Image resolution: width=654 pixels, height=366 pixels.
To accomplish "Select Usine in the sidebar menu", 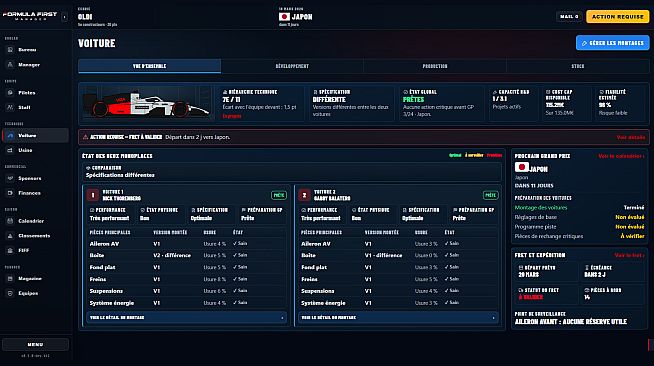I will [36, 150].
